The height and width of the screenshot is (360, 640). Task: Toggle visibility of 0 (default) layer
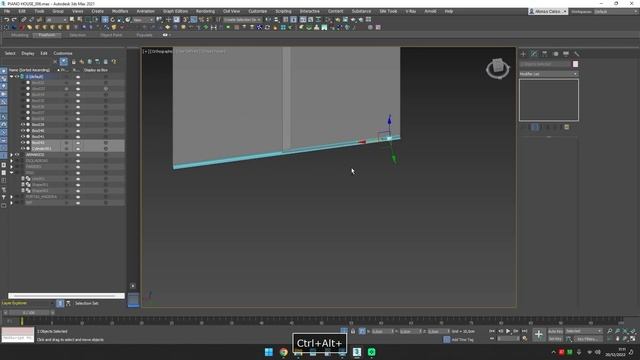click(x=17, y=76)
